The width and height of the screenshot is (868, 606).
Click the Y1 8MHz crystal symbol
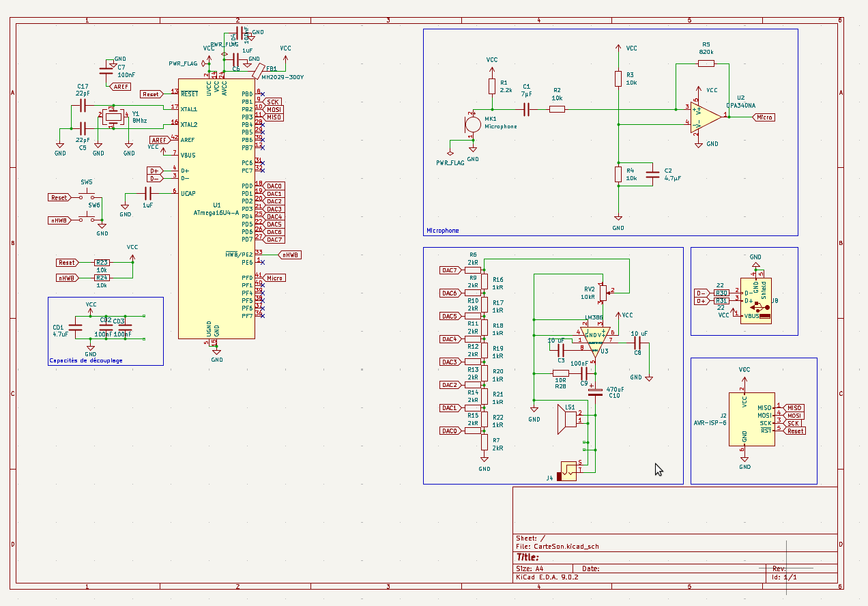pyautogui.click(x=114, y=117)
